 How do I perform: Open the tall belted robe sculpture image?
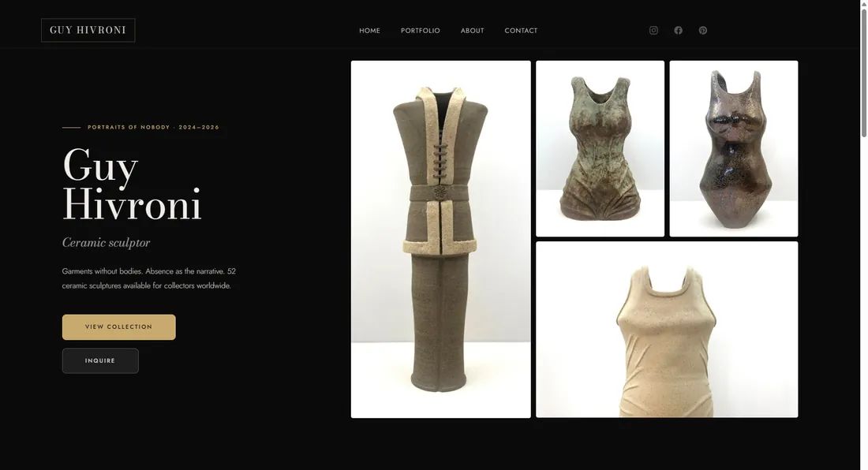pyautogui.click(x=440, y=239)
